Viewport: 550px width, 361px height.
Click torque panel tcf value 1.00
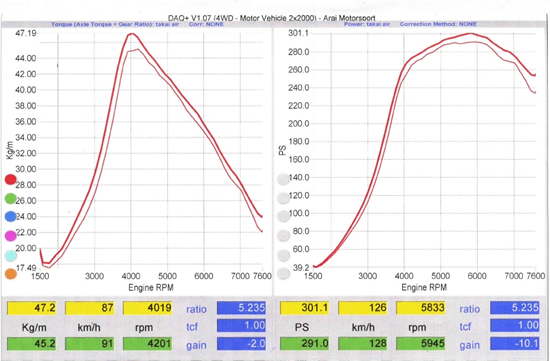pyautogui.click(x=241, y=325)
